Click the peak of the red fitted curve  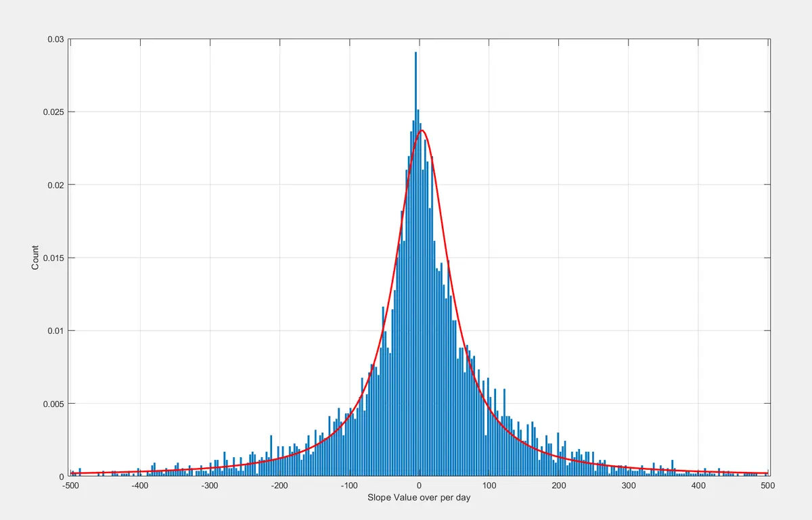pyautogui.click(x=422, y=131)
